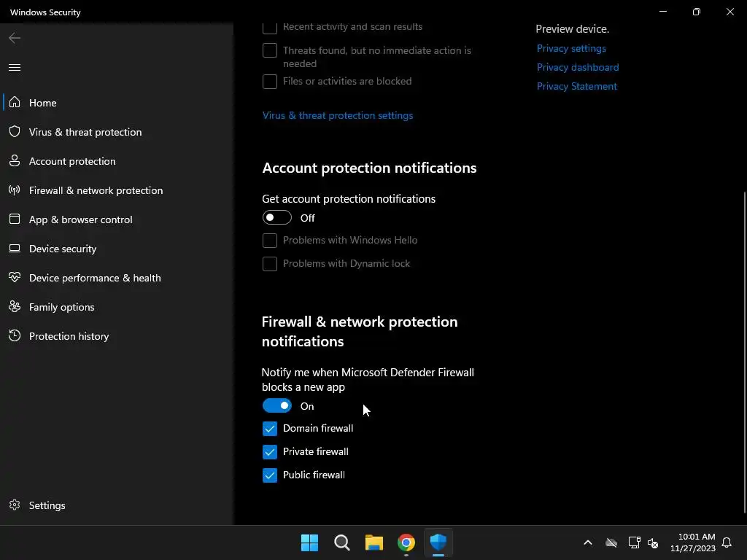Uncheck Private firewall checkbox
The image size is (747, 560).
pos(270,452)
